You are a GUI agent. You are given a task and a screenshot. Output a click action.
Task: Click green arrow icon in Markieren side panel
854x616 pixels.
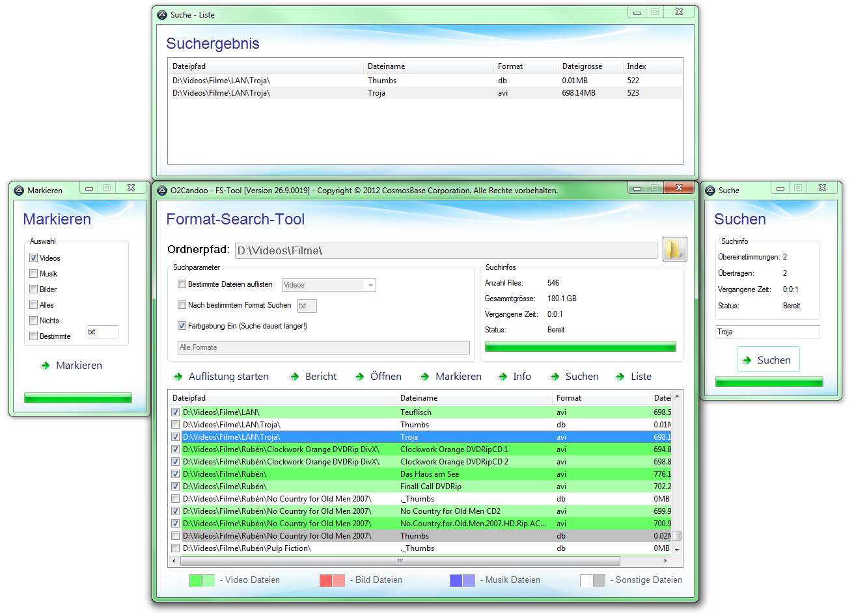45,366
